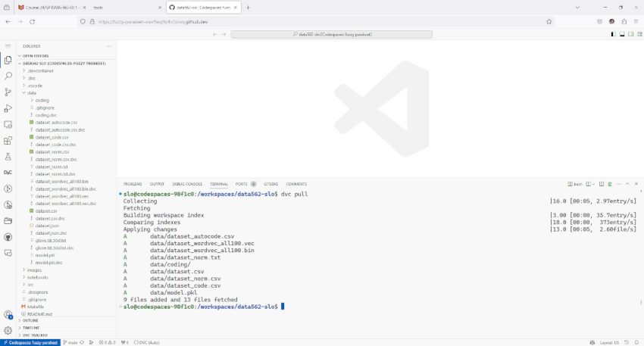Screen dimensions: 644x346
Task: Open the Search view in activity bar
Action: click(8, 76)
